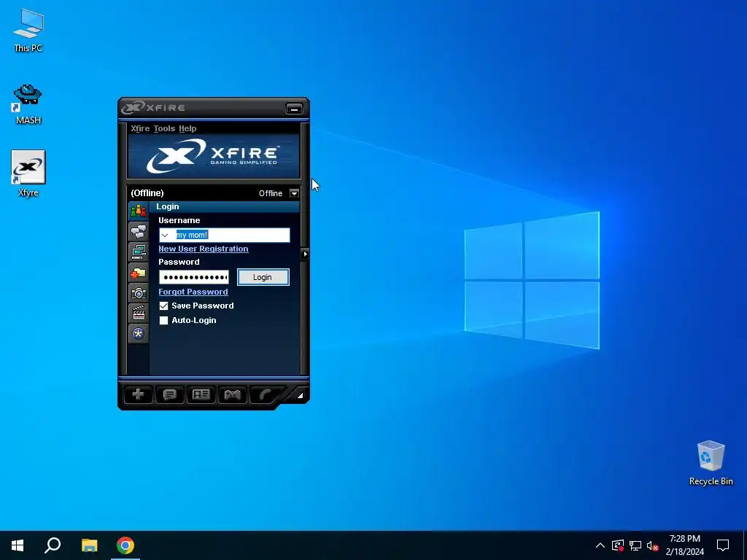
Task: Select the MASH desktop shortcut
Action: tap(28, 104)
